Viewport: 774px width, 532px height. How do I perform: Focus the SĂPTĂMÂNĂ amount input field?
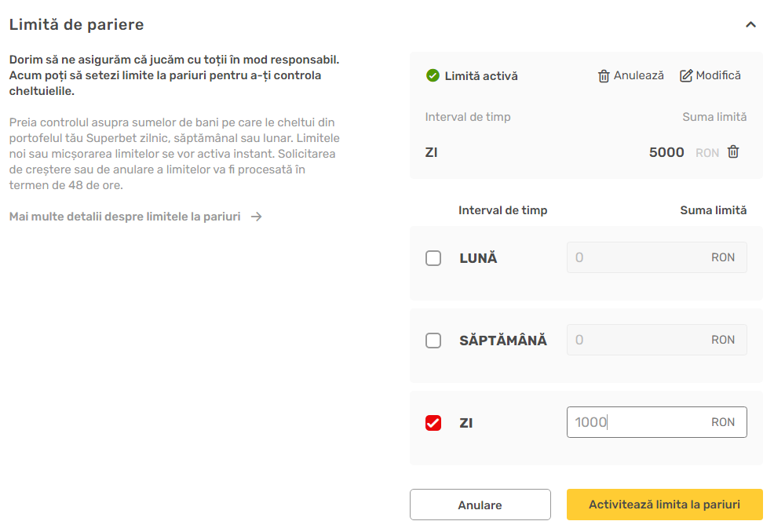point(656,340)
